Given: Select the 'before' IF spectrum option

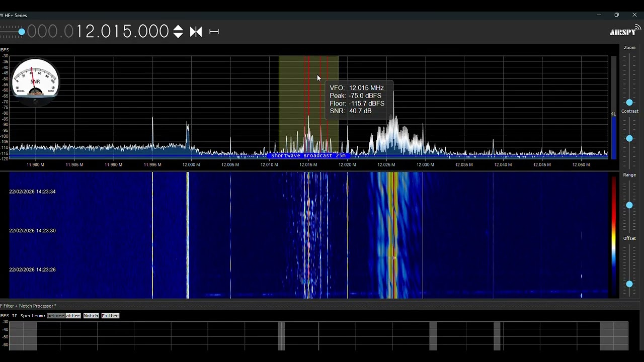Looking at the screenshot, I should click(55, 316).
